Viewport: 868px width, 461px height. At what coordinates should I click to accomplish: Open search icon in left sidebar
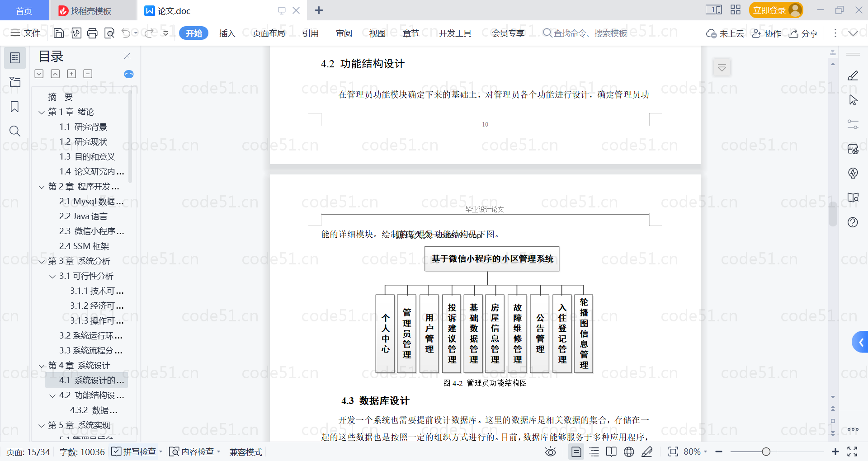(15, 131)
